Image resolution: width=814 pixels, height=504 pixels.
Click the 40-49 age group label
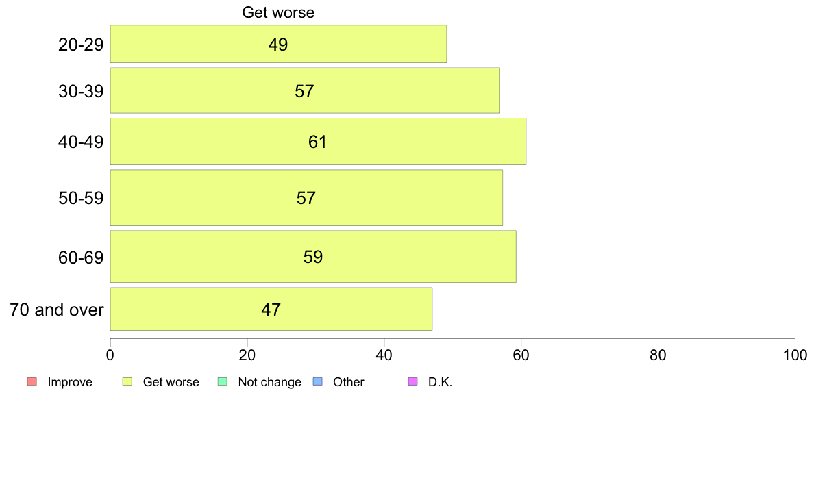coord(81,142)
